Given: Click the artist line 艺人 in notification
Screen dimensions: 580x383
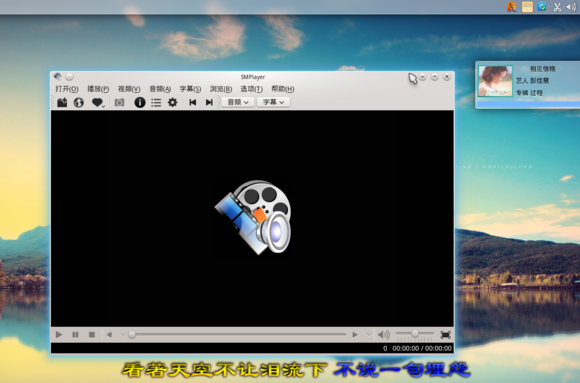Looking at the screenshot, I should (532, 81).
